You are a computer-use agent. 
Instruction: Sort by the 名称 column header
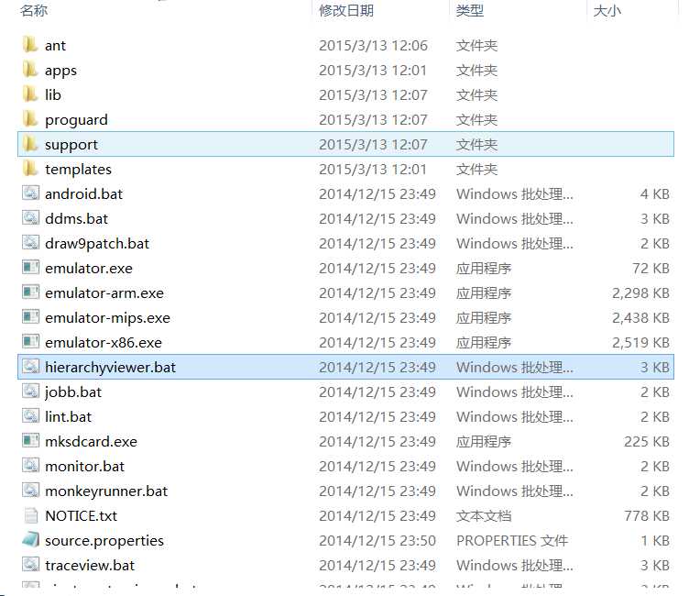tap(34, 10)
